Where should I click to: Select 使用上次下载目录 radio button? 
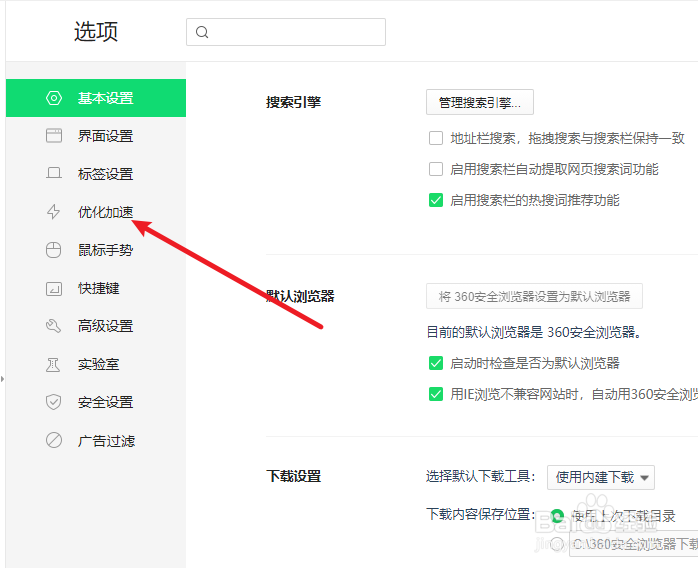tap(557, 516)
